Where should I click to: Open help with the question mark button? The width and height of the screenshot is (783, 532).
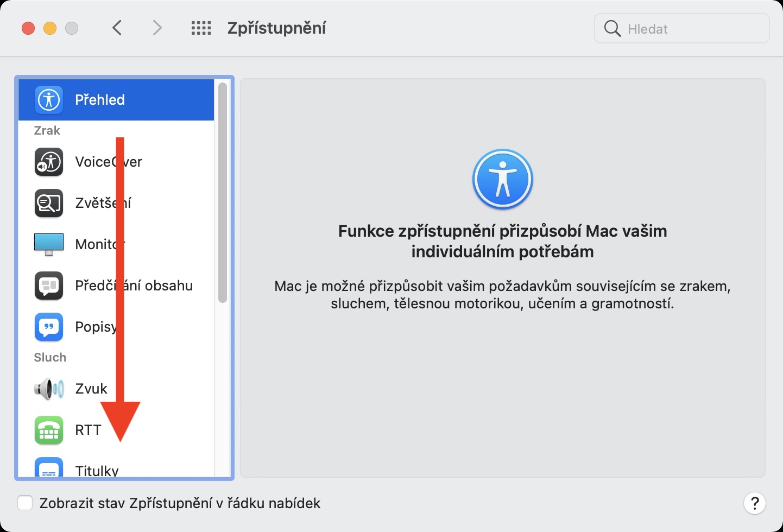tap(755, 503)
